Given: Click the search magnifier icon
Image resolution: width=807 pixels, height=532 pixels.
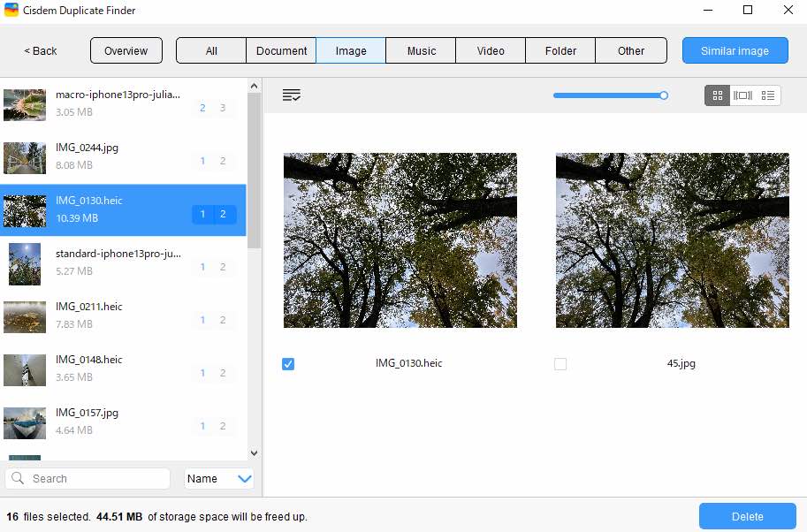Looking at the screenshot, I should [x=18, y=478].
